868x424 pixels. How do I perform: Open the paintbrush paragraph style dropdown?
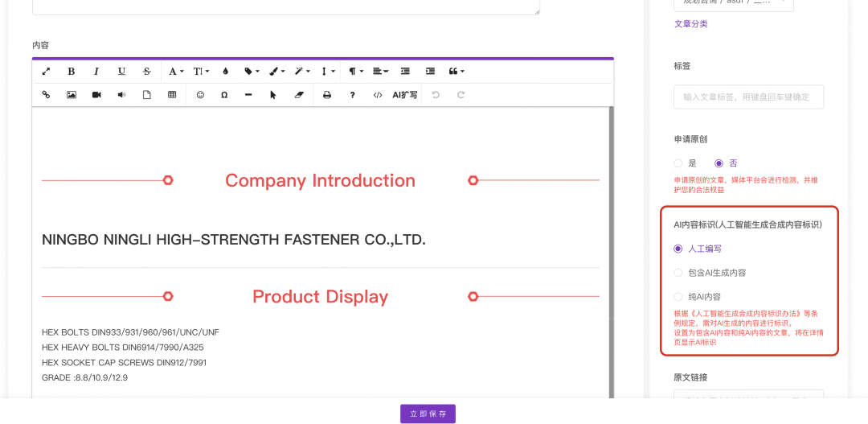point(276,72)
